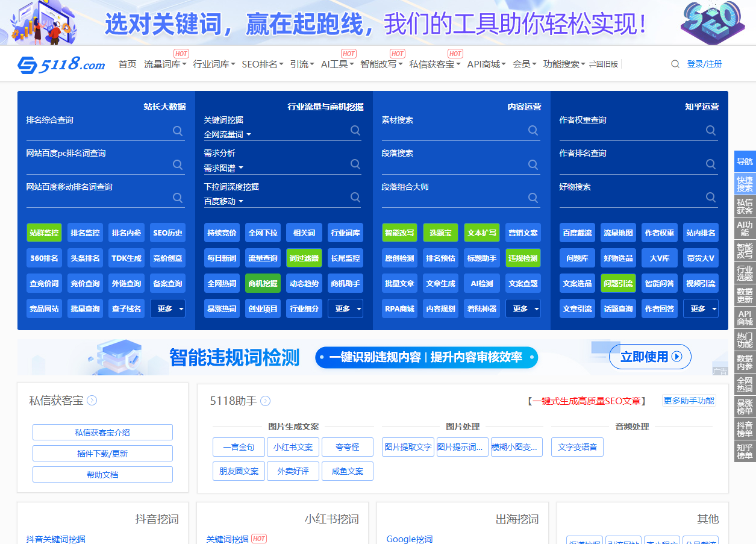Click green 问题引流 button
This screenshot has width=756, height=544.
619,283
